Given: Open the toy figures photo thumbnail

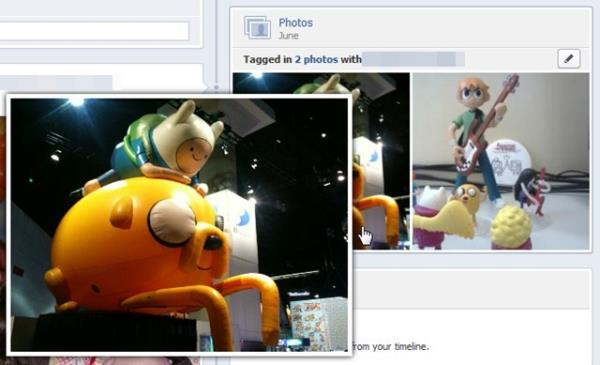Looking at the screenshot, I should 501,161.
